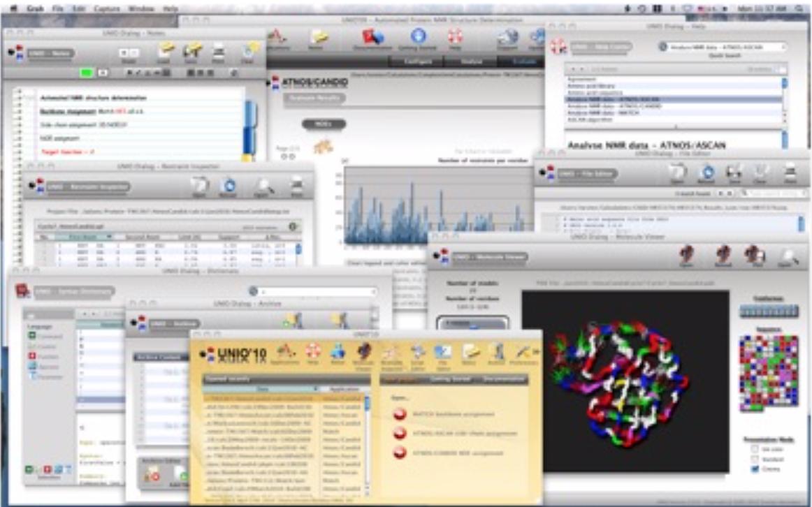
Task: Open Applications icon in main UNIO toolbar
Action: pyautogui.click(x=277, y=39)
